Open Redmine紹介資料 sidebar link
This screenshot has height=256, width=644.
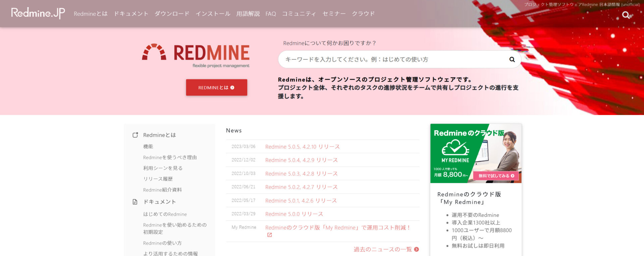coord(162,190)
